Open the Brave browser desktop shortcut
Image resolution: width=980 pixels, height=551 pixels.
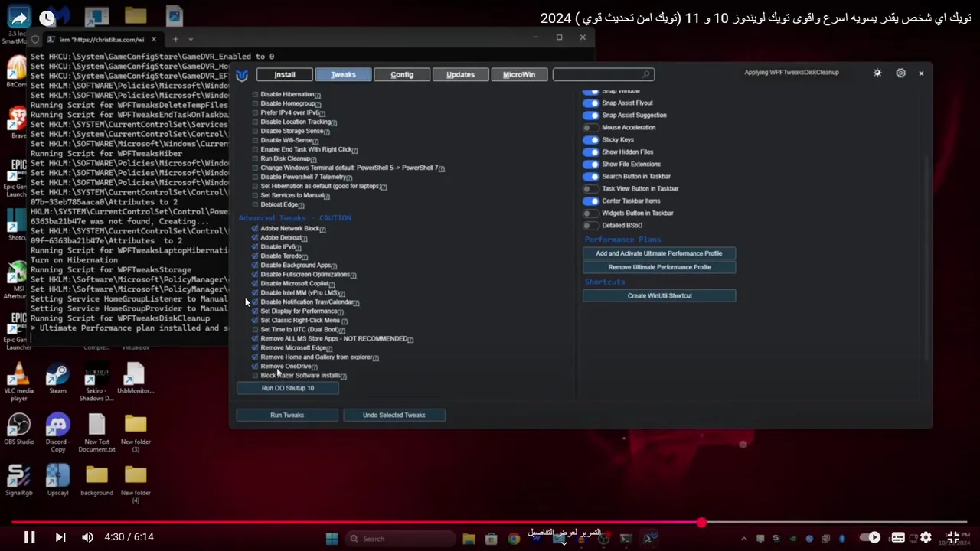click(x=17, y=122)
